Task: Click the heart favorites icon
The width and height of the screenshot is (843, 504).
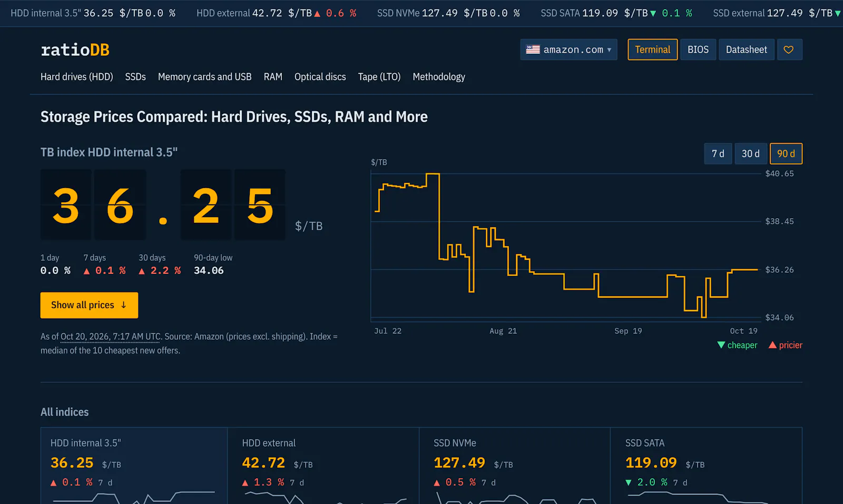Action: tap(789, 50)
